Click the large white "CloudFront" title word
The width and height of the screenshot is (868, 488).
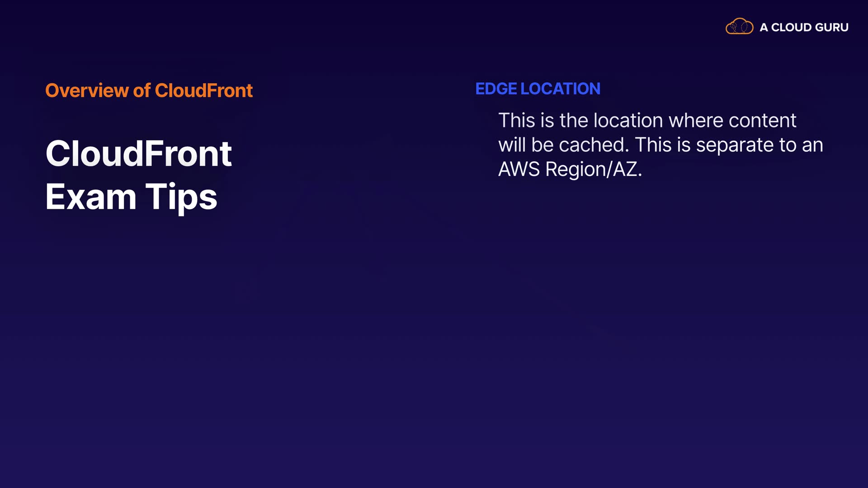click(139, 154)
